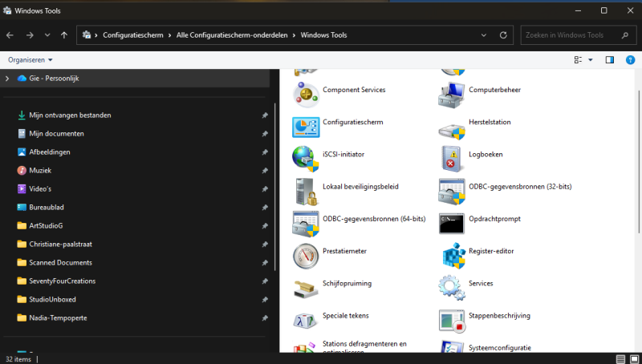This screenshot has height=364, width=642.
Task: Open the Herstelstation icon
Action: (452, 131)
